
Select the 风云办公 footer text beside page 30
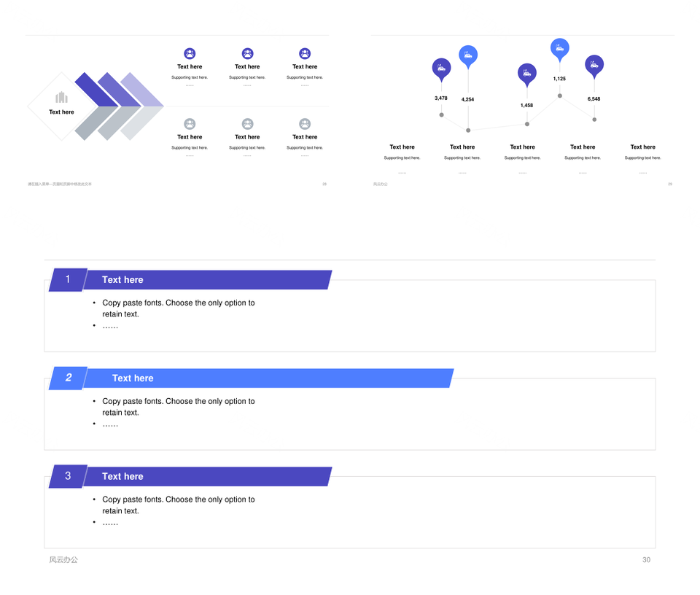click(x=63, y=560)
